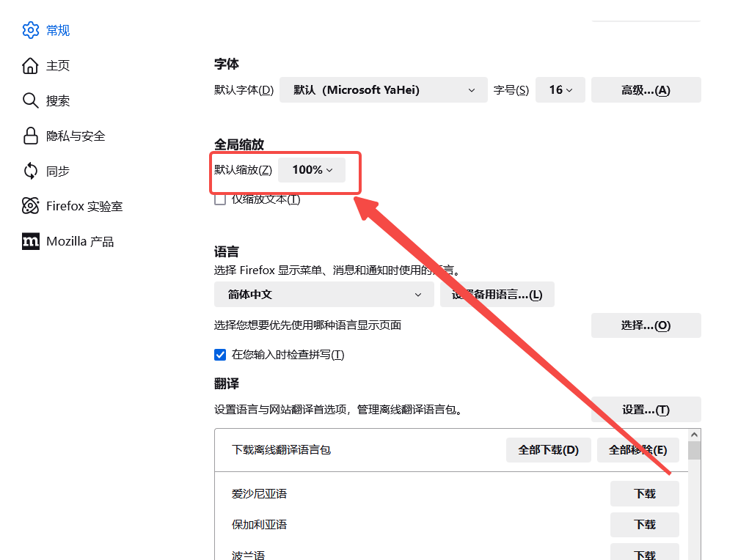
Task: Click the language list scrollbar up arrow
Action: 695,435
